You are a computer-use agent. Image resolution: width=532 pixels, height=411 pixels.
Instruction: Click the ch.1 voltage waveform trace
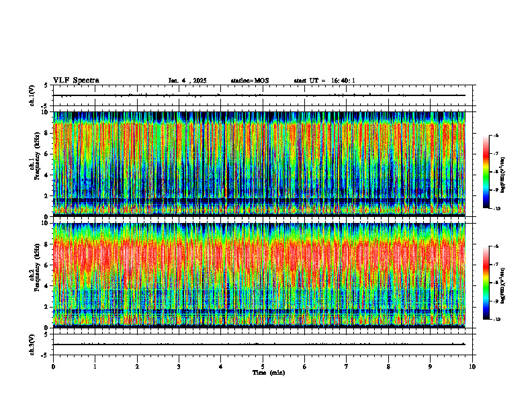(259, 95)
